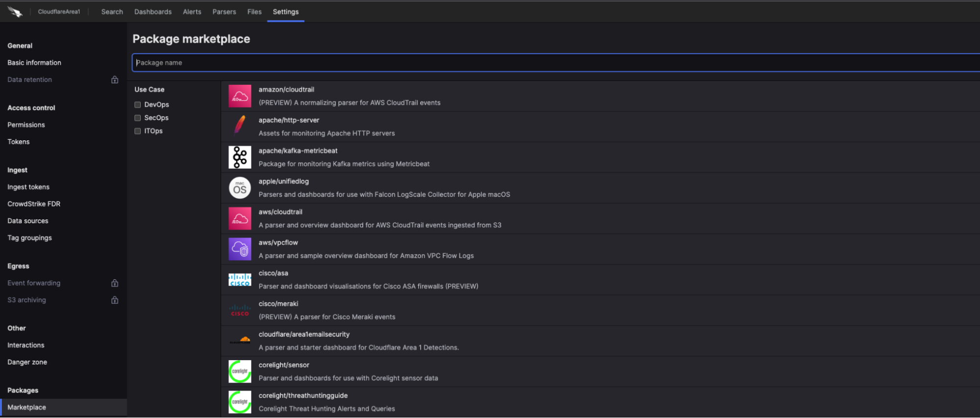This screenshot has width=980, height=418.
Task: Click the macOS icon for apple/unifiedlog
Action: coord(240,188)
